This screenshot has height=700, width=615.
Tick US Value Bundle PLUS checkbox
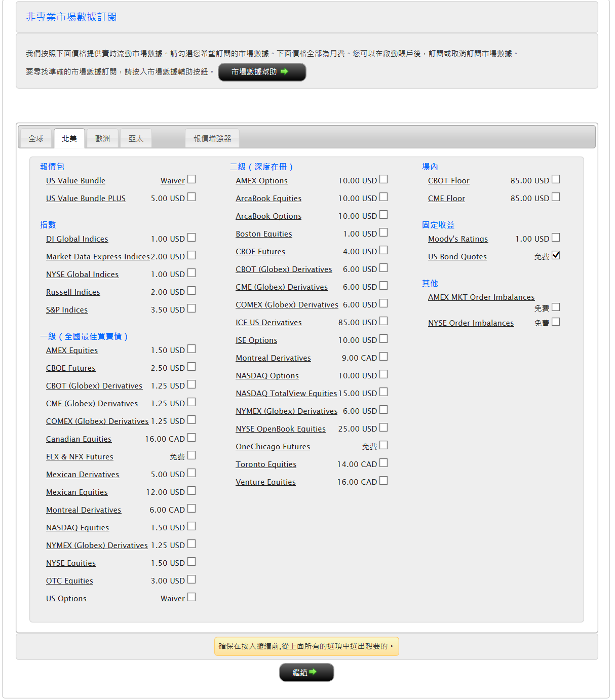[191, 197]
